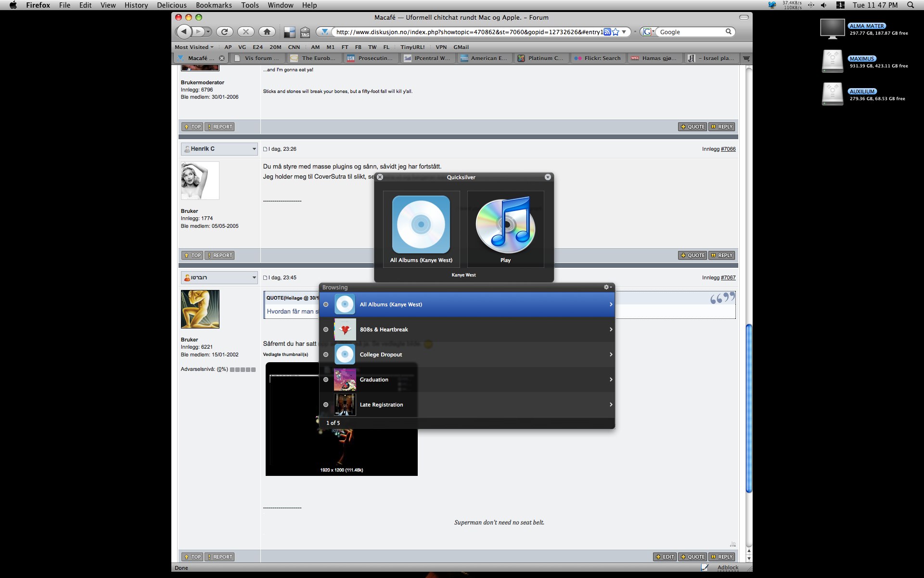This screenshot has width=924, height=578.
Task: Select the iTunes Play action in Quicksilver
Action: pyautogui.click(x=505, y=229)
